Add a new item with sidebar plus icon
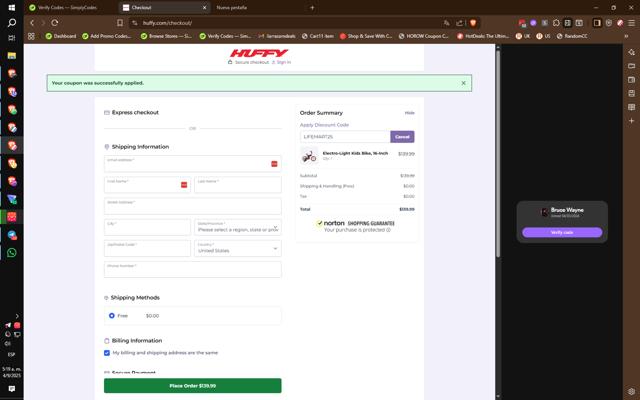640x400 pixels. 631,121
